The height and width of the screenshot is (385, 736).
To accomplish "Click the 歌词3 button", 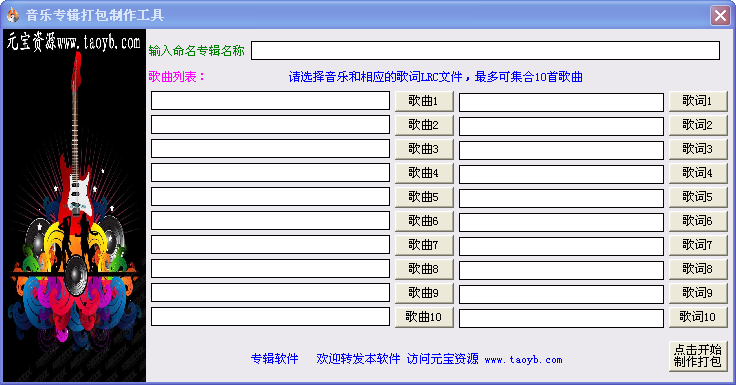I will (x=698, y=149).
